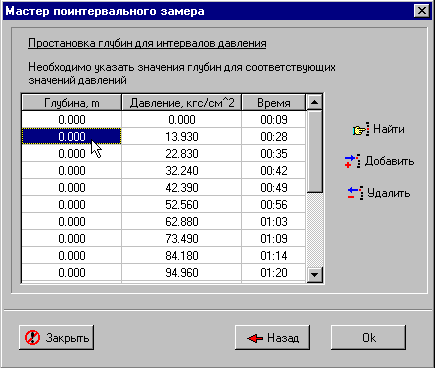Confirm with the Ok button
This screenshot has height=368, width=435.
pyautogui.click(x=369, y=338)
